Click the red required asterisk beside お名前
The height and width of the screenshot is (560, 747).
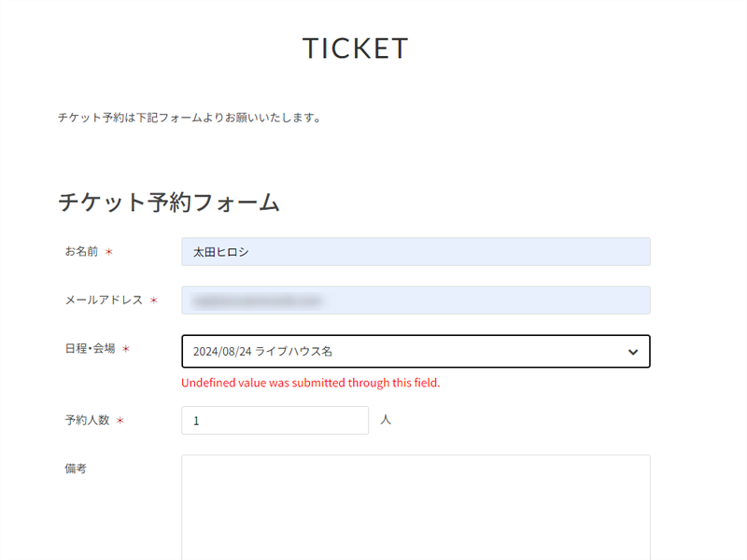pyautogui.click(x=109, y=253)
